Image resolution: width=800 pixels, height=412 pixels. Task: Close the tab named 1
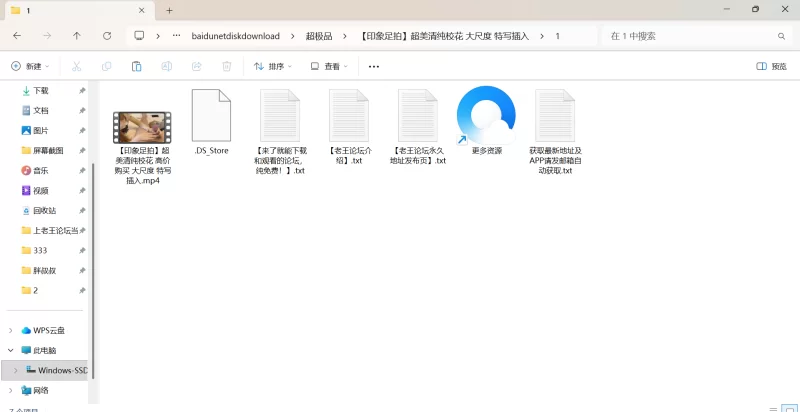tap(141, 10)
